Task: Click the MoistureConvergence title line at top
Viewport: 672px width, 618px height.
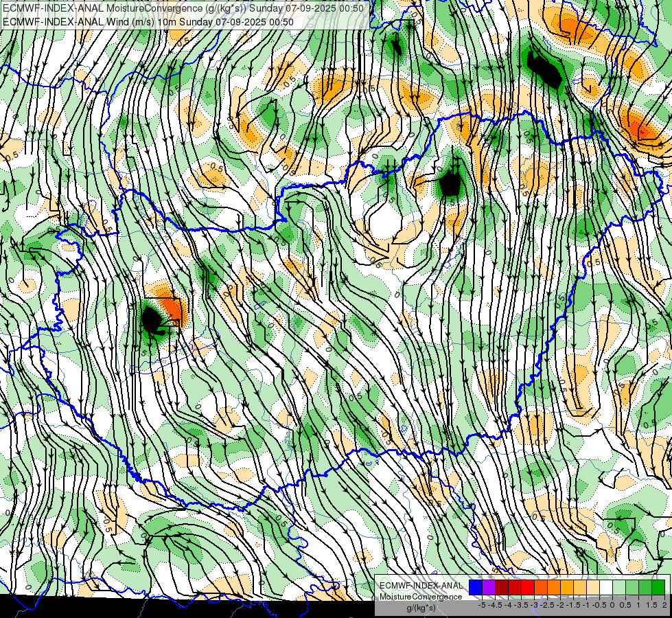Action: 183,8
